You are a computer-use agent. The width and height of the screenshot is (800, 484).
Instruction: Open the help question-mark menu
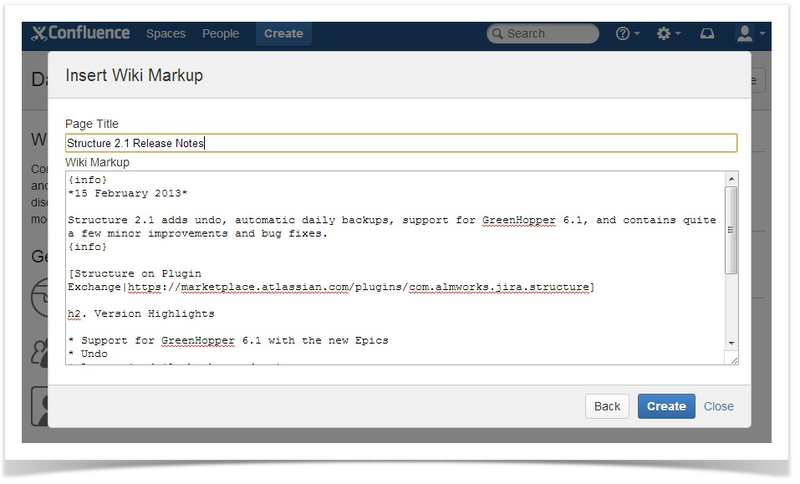pos(627,34)
